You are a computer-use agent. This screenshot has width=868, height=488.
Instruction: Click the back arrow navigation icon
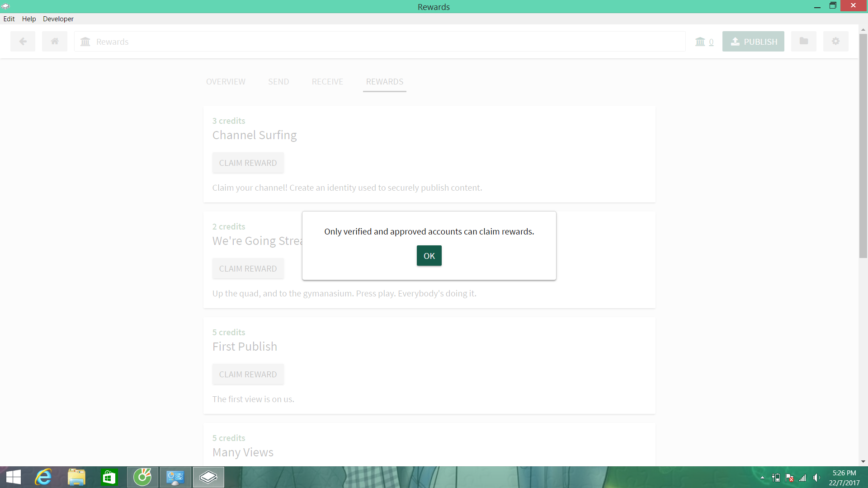click(x=23, y=42)
